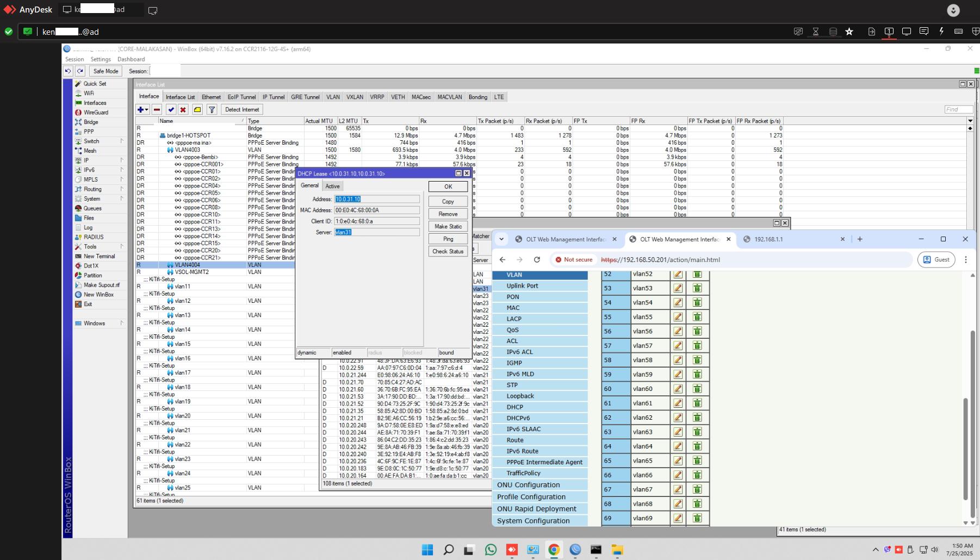Show hidden icons in system tray
This screenshot has height=560, width=980.
click(876, 550)
